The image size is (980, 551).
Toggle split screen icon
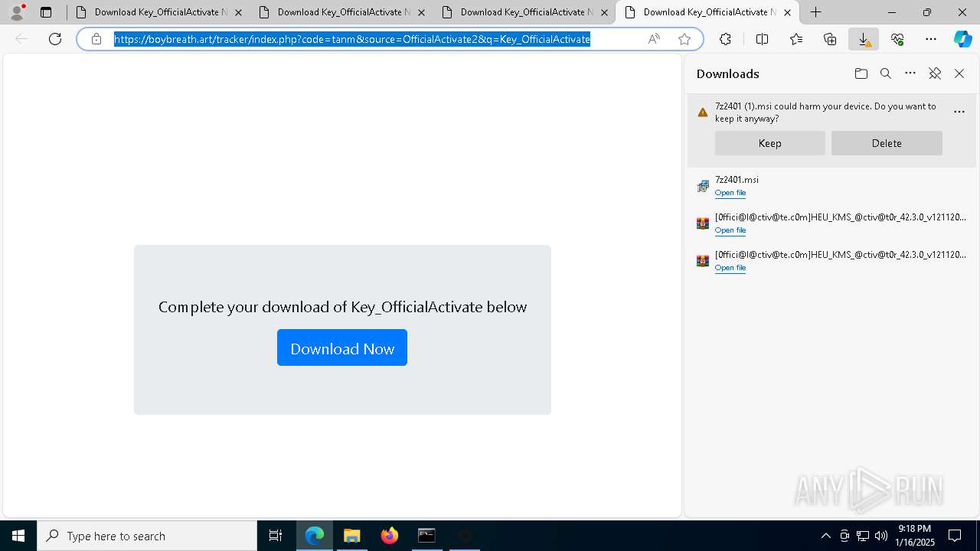(763, 39)
